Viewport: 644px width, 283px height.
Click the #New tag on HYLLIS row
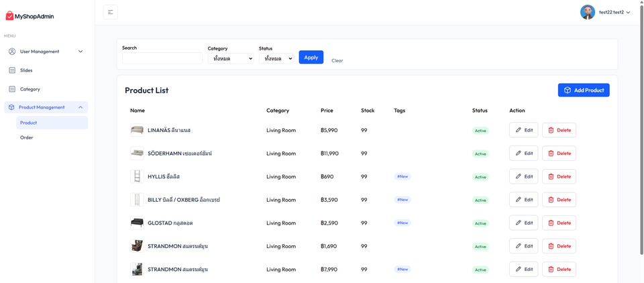pyautogui.click(x=402, y=176)
